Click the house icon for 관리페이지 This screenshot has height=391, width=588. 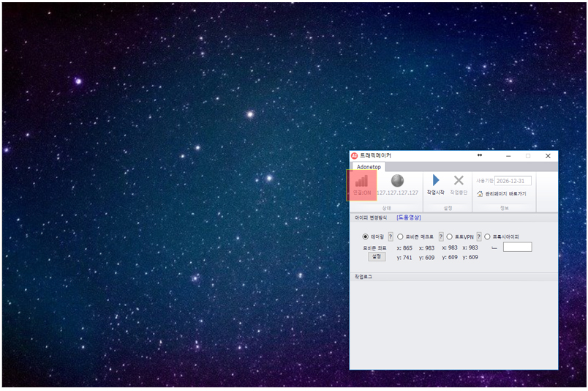(x=480, y=194)
